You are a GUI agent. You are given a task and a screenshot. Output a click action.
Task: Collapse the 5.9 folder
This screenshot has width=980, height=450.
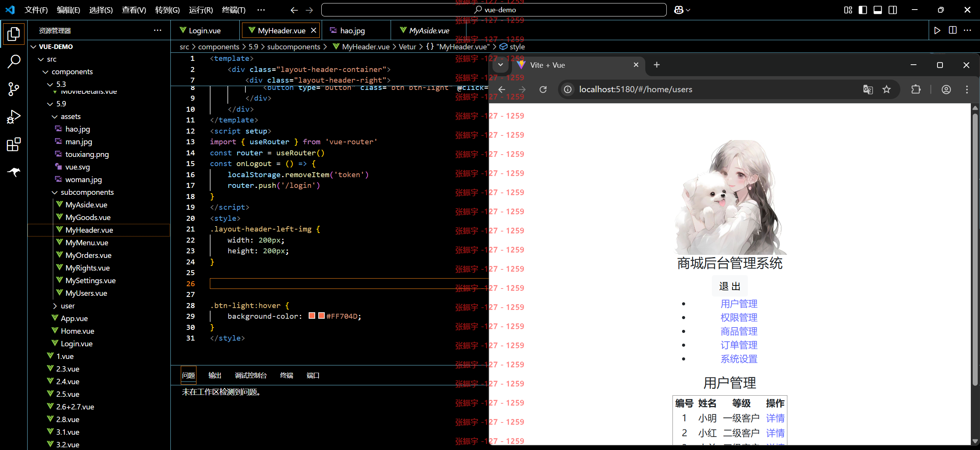tap(50, 104)
